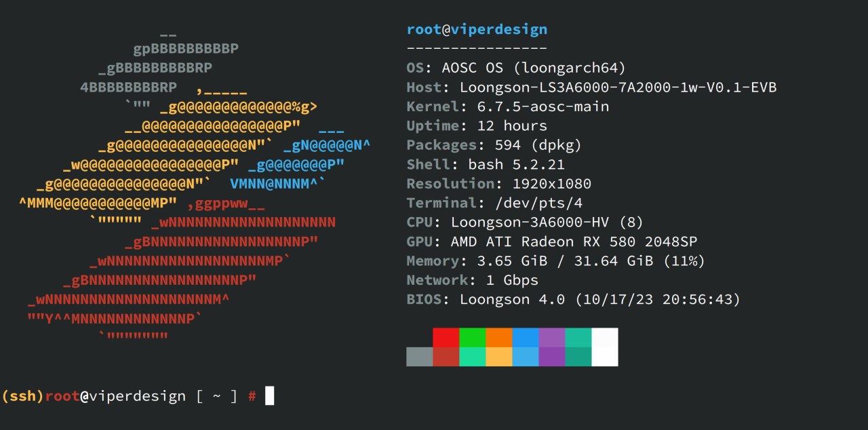Click the GPU line with Radeon RX 580

pos(551,241)
